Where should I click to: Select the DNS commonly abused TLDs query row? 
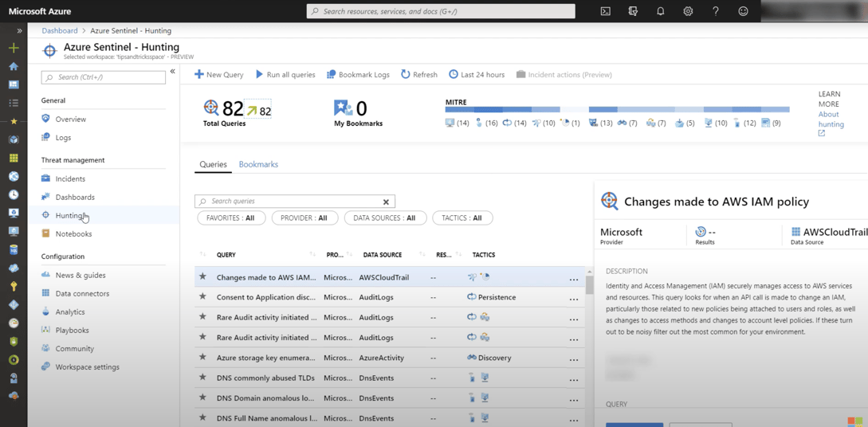(x=389, y=378)
